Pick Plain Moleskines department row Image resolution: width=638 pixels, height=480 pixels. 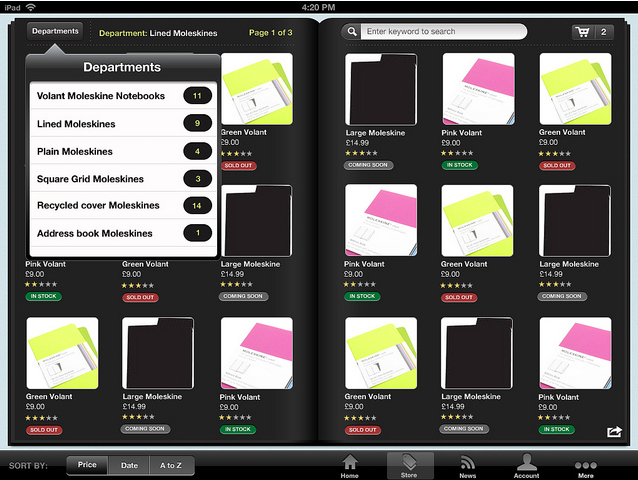[123, 151]
